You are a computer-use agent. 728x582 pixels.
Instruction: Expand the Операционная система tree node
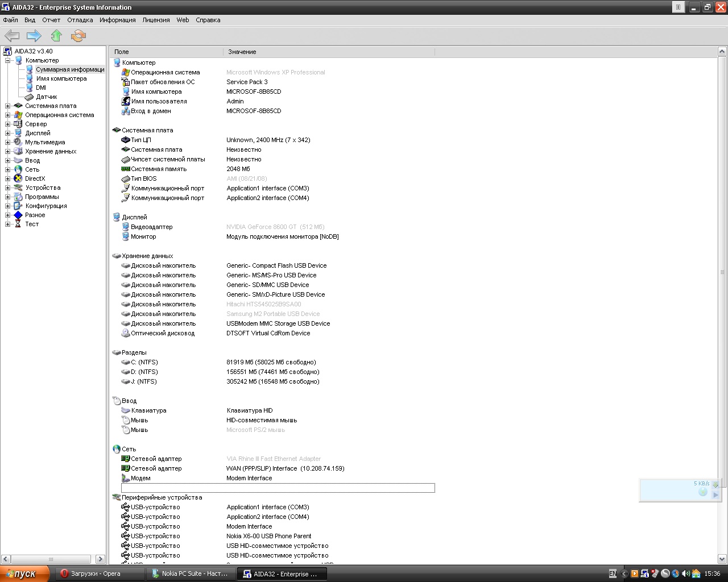pyautogui.click(x=8, y=115)
